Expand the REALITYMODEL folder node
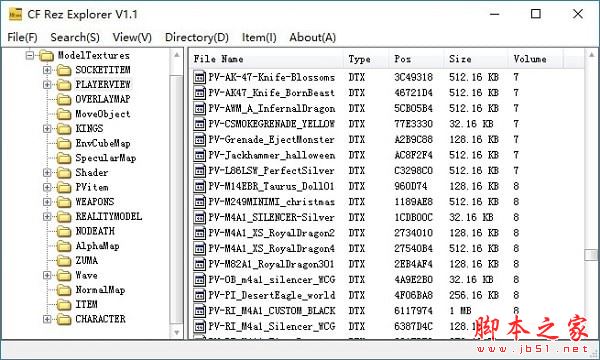Screen dimensions: 600x360 point(47,217)
